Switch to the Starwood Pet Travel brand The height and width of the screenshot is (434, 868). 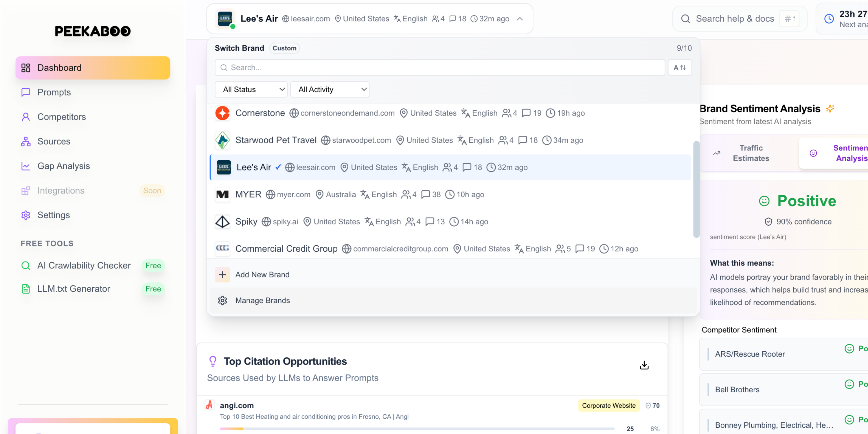pos(450,140)
